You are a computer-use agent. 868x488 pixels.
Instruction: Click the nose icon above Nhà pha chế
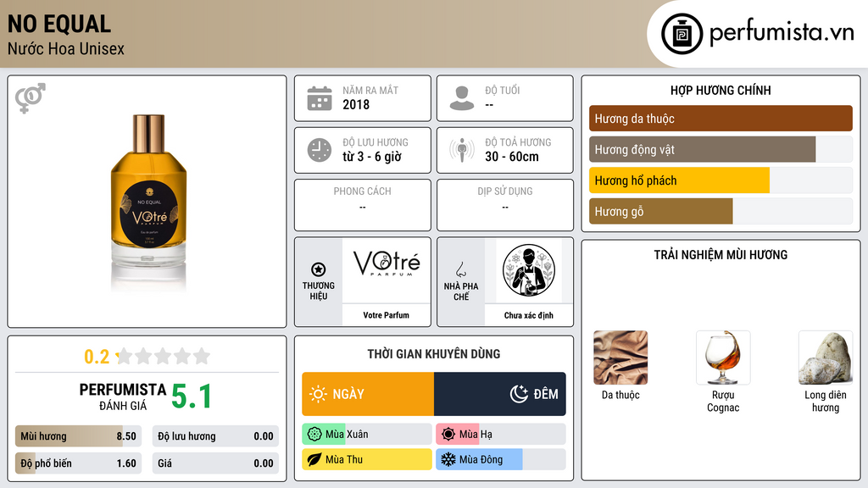click(460, 269)
